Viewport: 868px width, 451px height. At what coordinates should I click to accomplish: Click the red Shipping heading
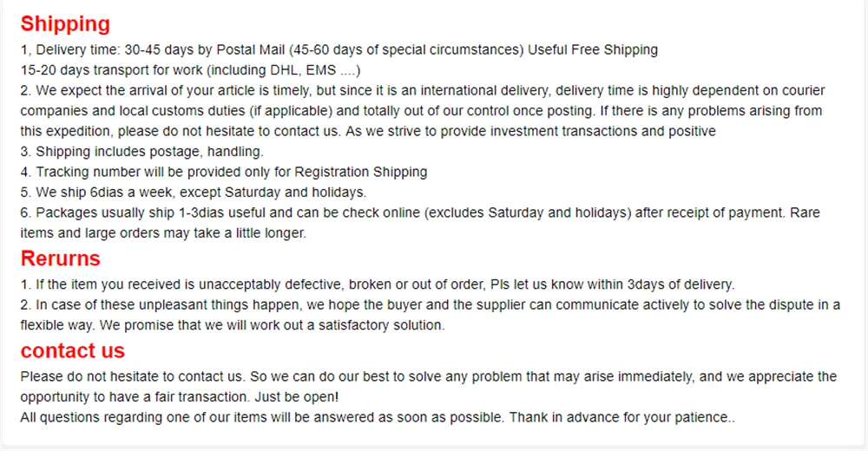(65, 23)
